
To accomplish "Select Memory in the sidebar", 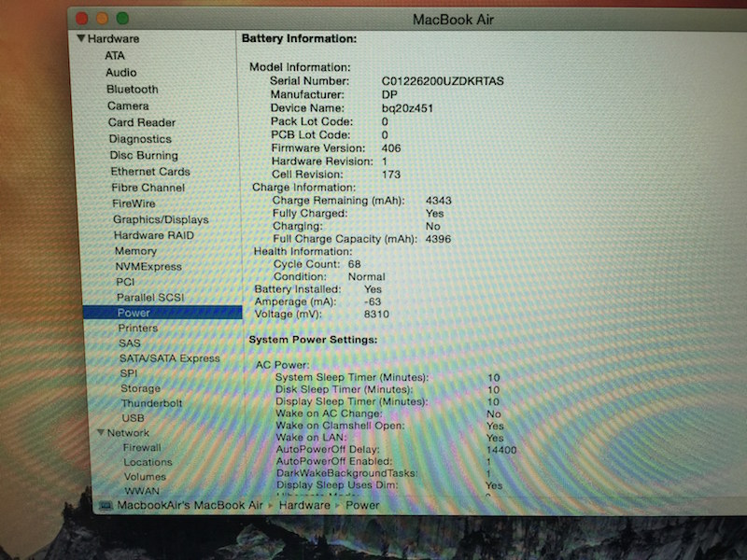I will (x=135, y=251).
